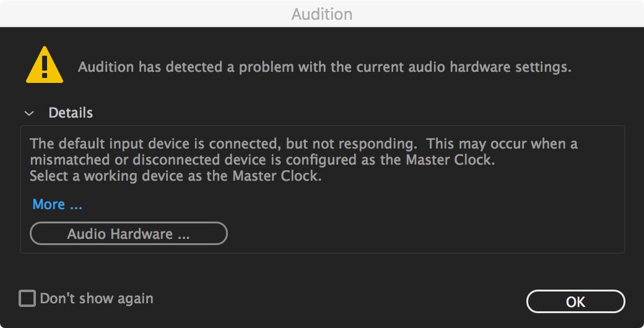Click the word 'Audition' in the title
This screenshot has width=644, height=328.
coord(322,14)
